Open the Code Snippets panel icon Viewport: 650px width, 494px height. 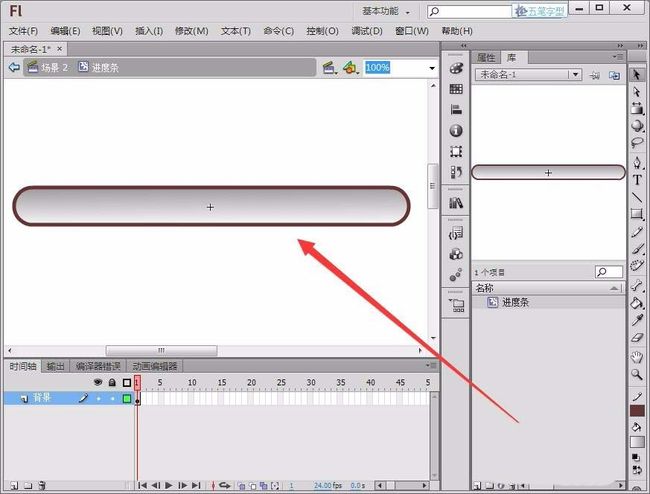pyautogui.click(x=456, y=233)
